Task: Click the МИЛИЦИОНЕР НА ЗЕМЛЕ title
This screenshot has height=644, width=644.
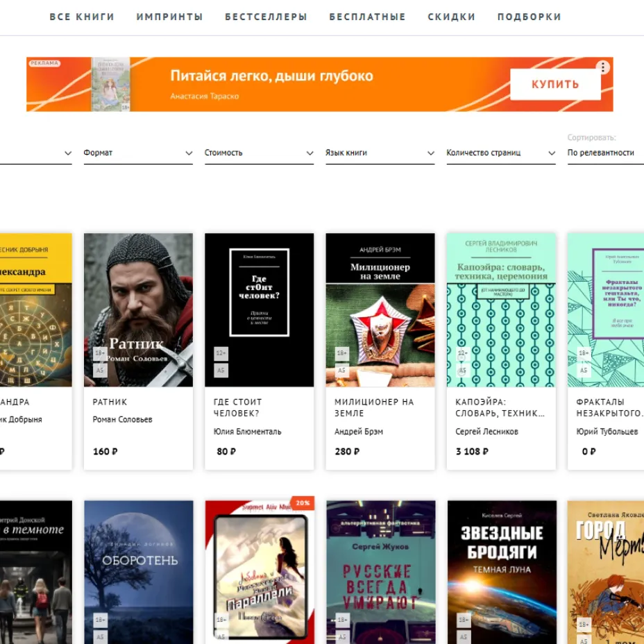Action: pos(374,407)
